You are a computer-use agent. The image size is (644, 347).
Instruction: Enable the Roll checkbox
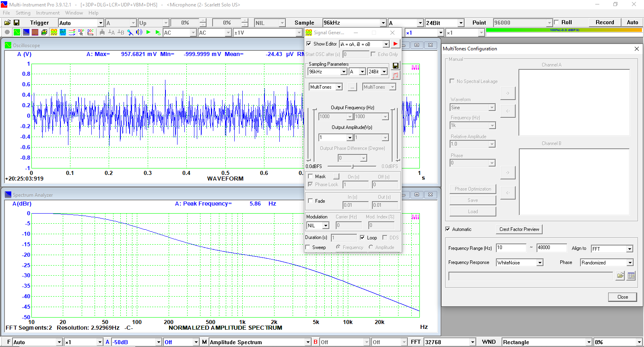[x=557, y=23]
